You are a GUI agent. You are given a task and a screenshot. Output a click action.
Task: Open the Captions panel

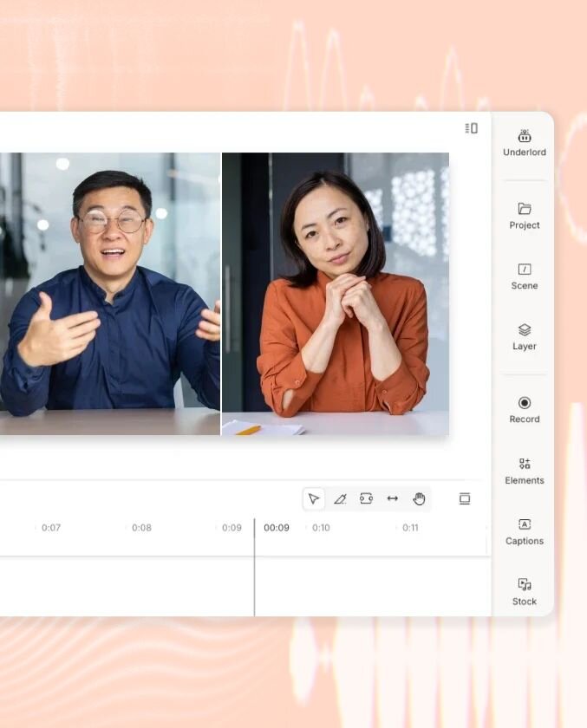pos(524,530)
